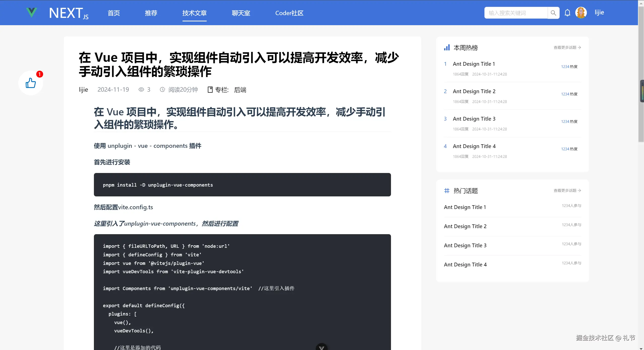The width and height of the screenshot is (644, 350).
Task: Click the bar chart icon beside 本周热榜
Action: tap(447, 48)
